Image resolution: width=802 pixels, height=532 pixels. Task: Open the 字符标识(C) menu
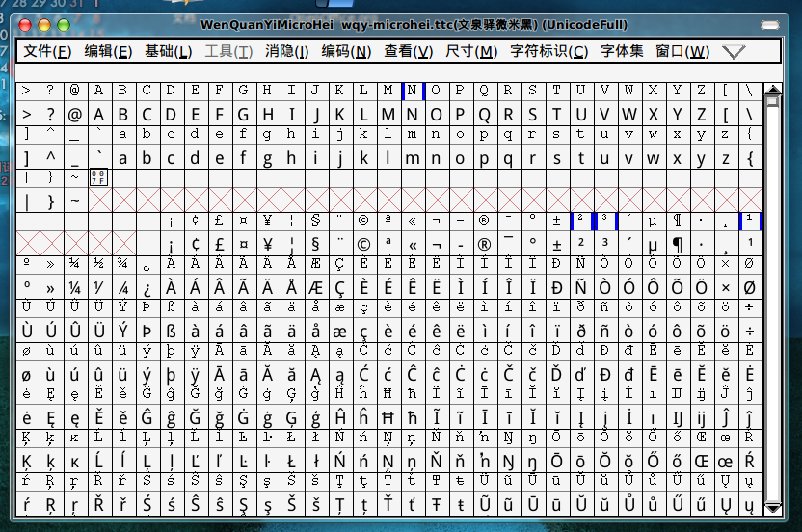point(548,51)
